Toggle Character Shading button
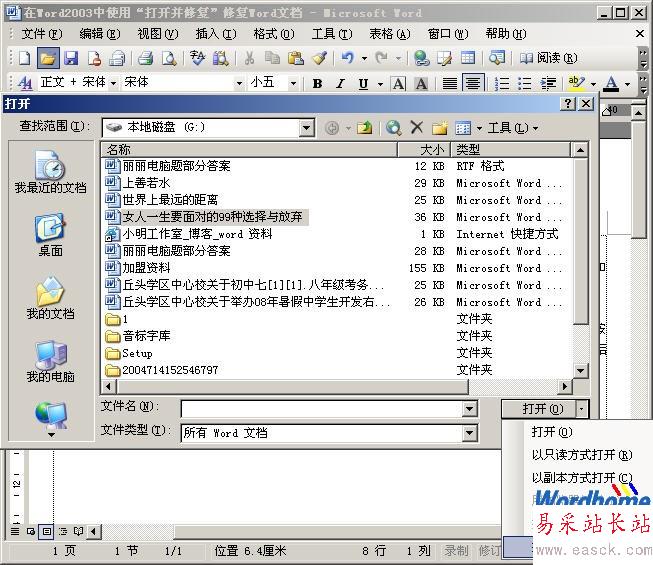 (421, 84)
